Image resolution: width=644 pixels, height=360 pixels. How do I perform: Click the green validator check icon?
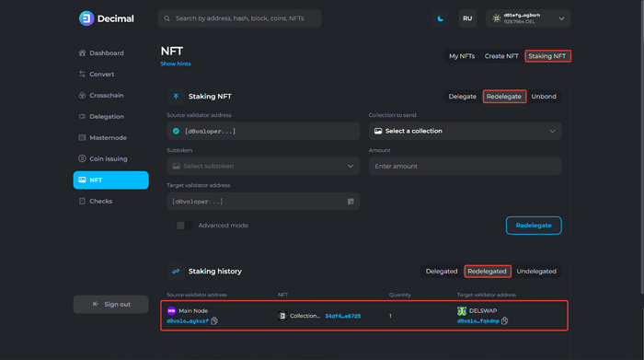pyautogui.click(x=176, y=131)
